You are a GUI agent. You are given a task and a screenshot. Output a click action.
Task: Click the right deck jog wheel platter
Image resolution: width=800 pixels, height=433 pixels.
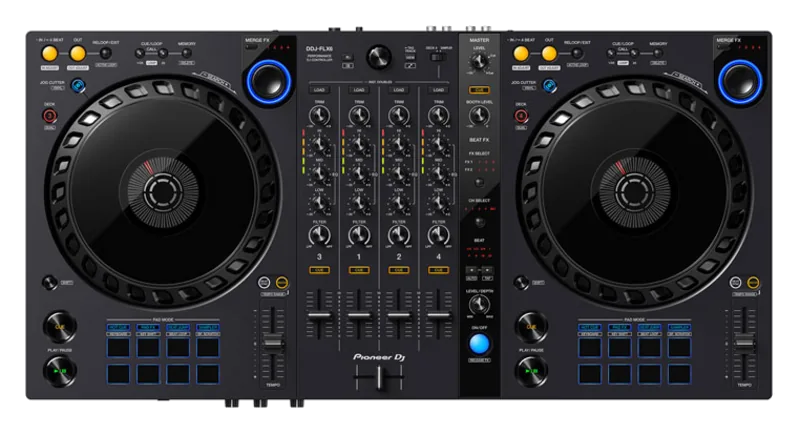pos(634,192)
